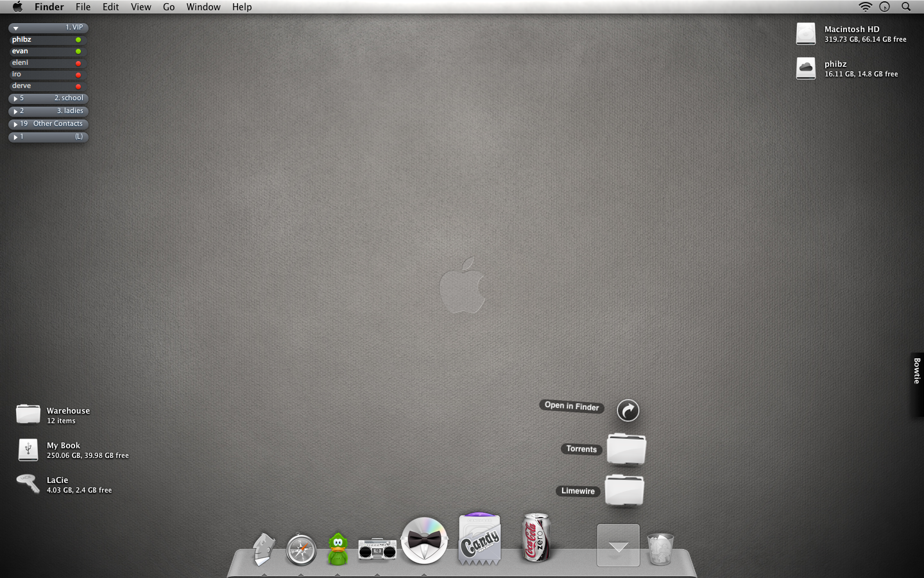
Task: Click red status dot next to eleni
Action: 78,64
